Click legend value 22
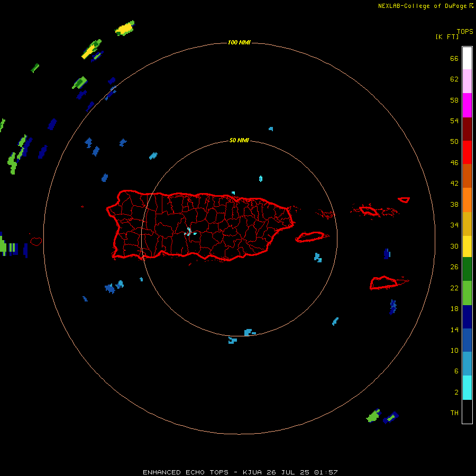 point(454,288)
